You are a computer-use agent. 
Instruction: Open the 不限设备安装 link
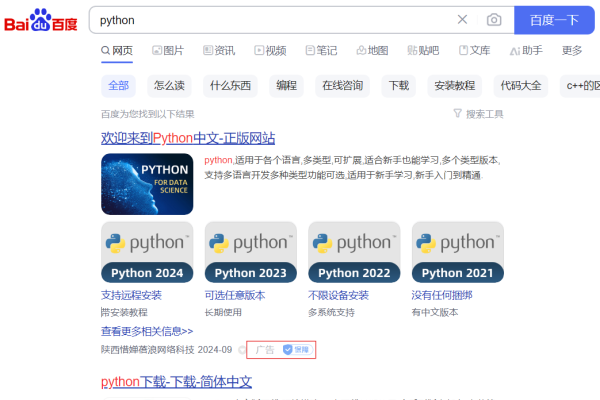(x=338, y=295)
